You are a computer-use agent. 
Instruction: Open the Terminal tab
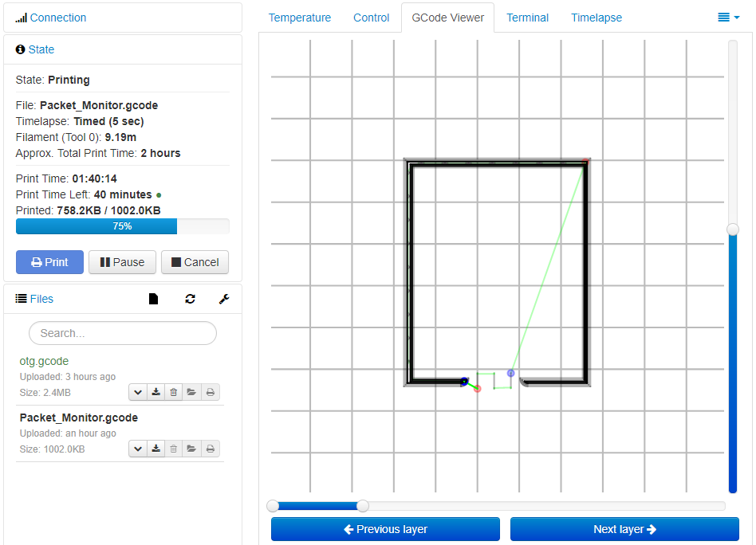tap(527, 18)
